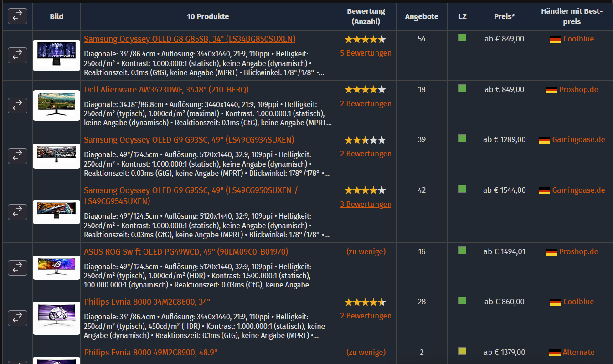Click star rating of Philips Evnia 34M2C8600
Viewport: 613px width, 364px height.
[x=365, y=302]
